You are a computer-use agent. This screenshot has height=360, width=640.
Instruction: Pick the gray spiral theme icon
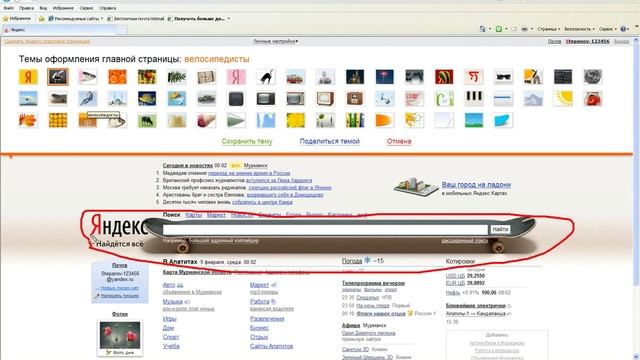click(593, 77)
